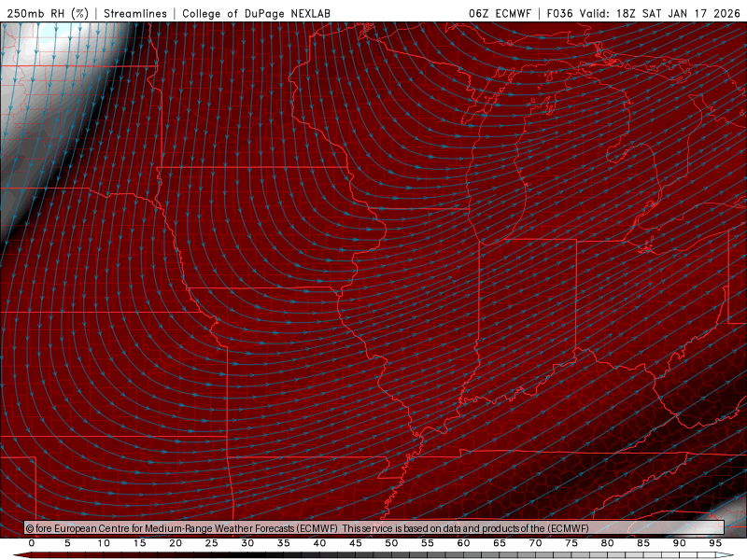Select the "95" color scale label
This screenshot has height=560, width=747.
715,543
